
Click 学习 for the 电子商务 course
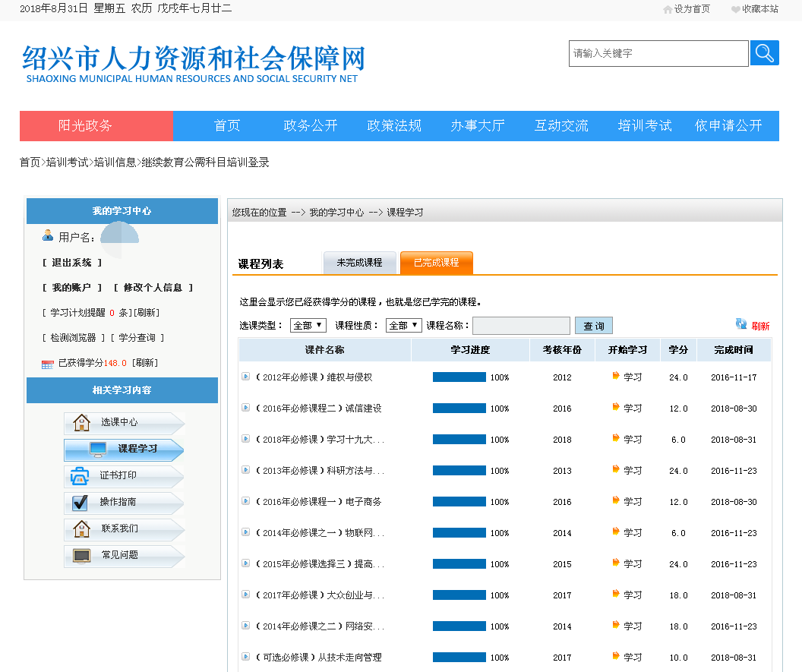(x=632, y=502)
